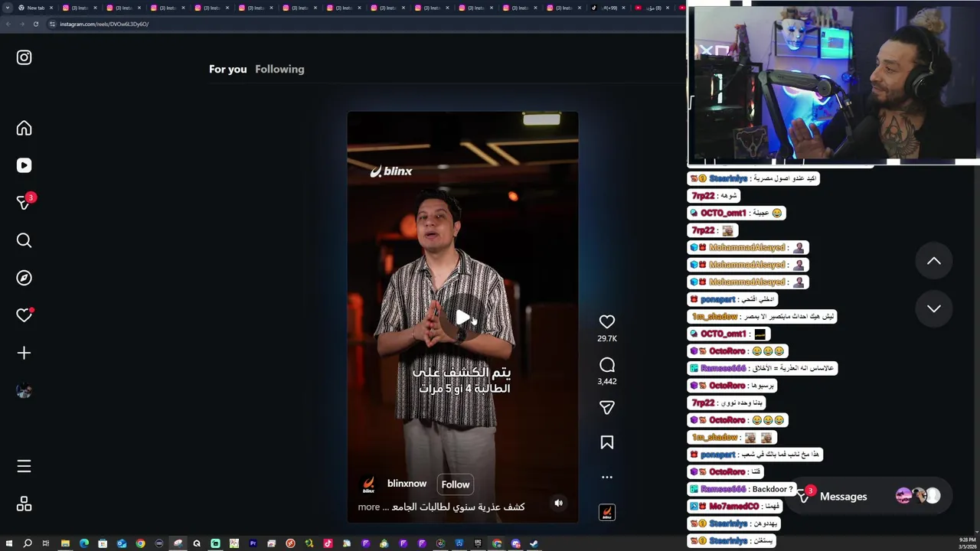Go to next reel with down chevron
Image resolution: width=980 pixels, height=551 pixels.
pyautogui.click(x=934, y=308)
